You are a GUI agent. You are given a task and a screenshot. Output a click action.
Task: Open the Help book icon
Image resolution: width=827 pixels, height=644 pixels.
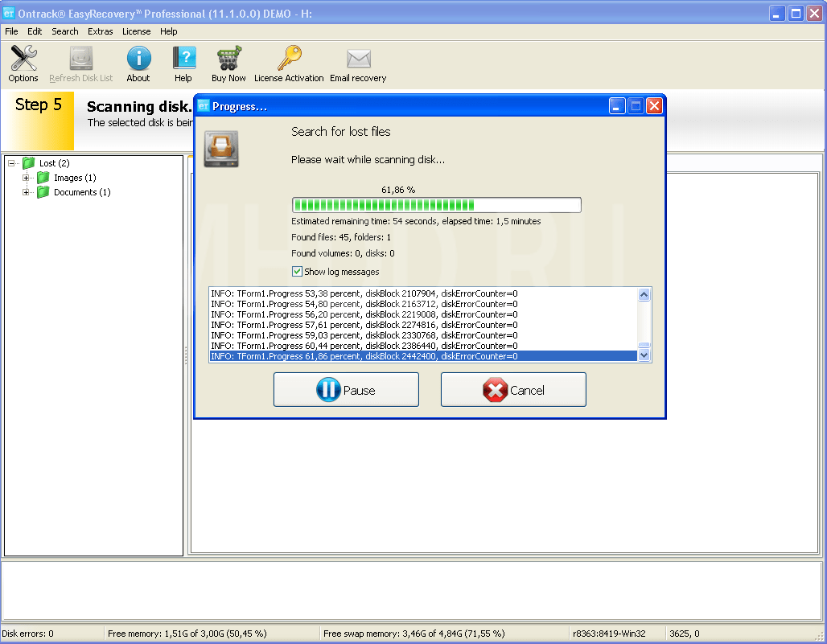click(x=183, y=58)
